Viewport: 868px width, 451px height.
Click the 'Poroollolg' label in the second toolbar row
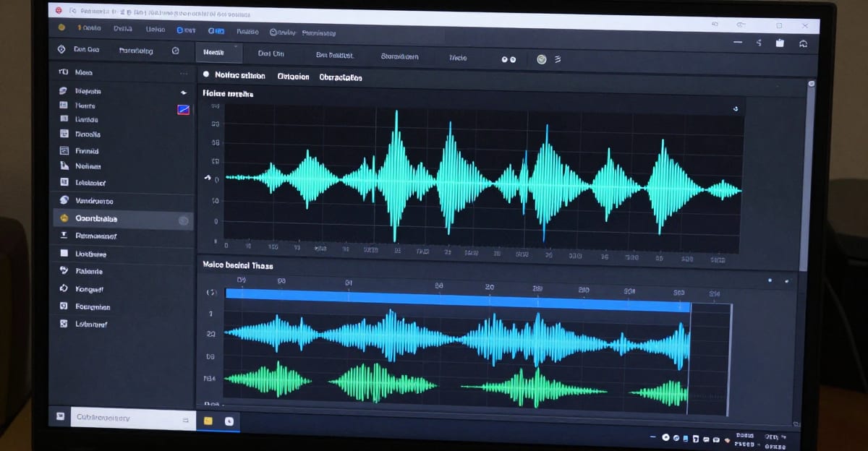coord(136,51)
